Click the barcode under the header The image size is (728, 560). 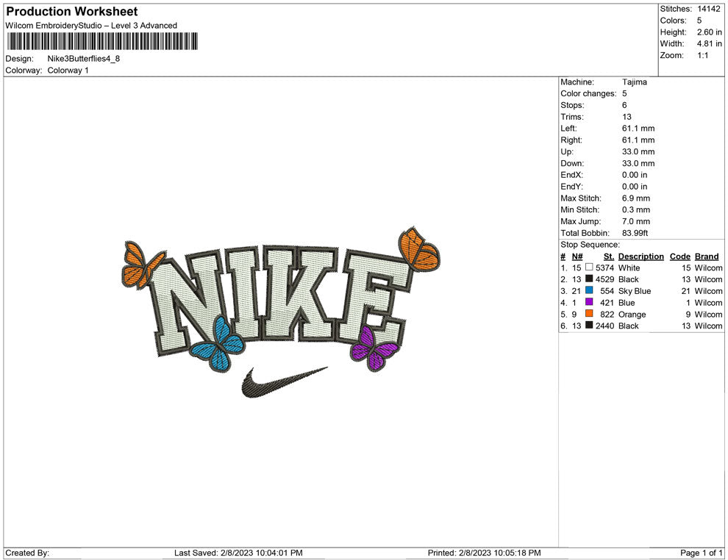coord(103,41)
